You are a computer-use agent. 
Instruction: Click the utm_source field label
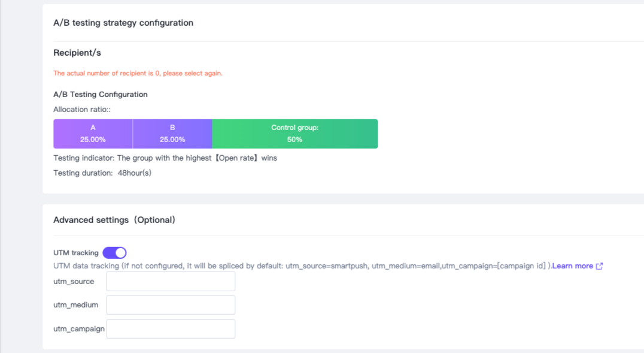[x=74, y=282]
